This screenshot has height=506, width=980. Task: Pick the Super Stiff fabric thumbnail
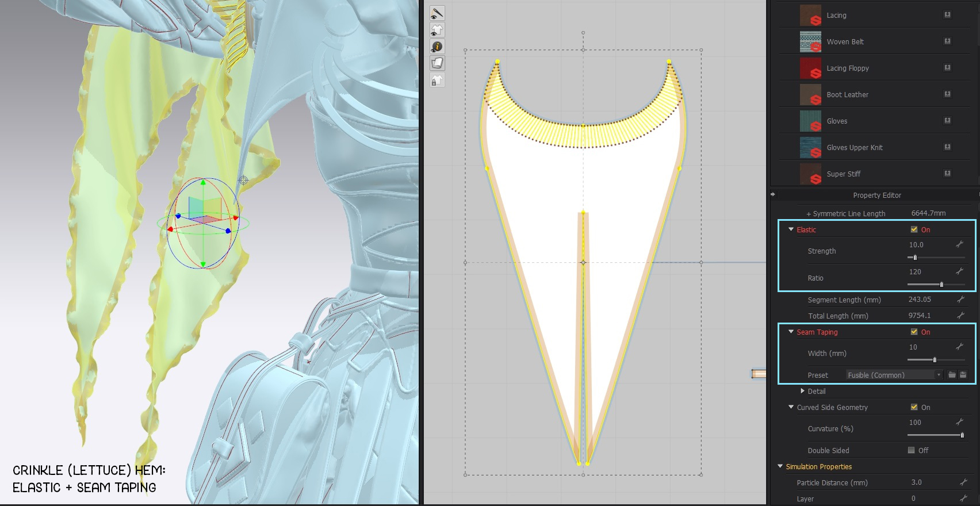point(810,174)
